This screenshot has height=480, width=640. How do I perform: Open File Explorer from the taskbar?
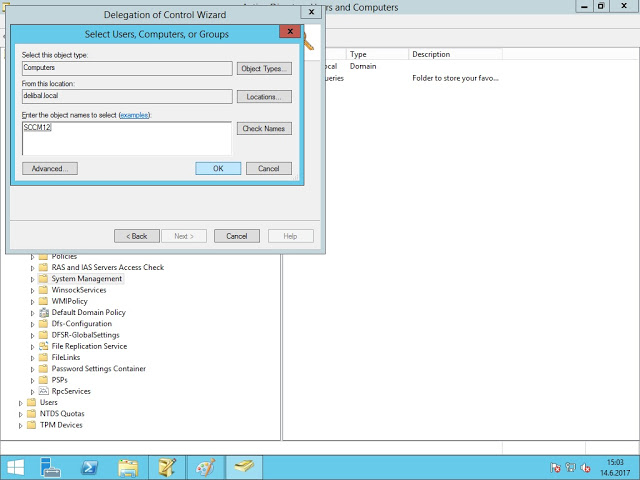point(128,466)
